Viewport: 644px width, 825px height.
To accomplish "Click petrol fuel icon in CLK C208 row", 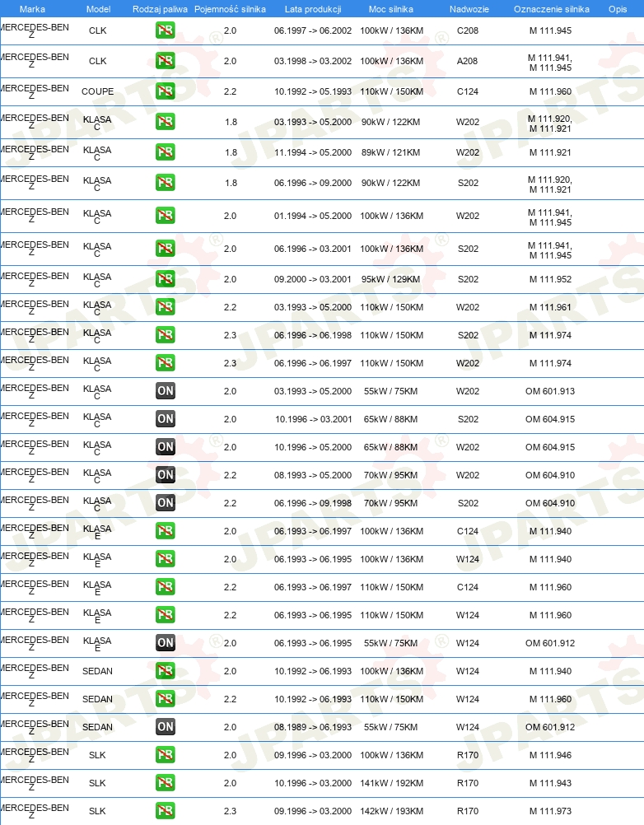I will (x=166, y=30).
